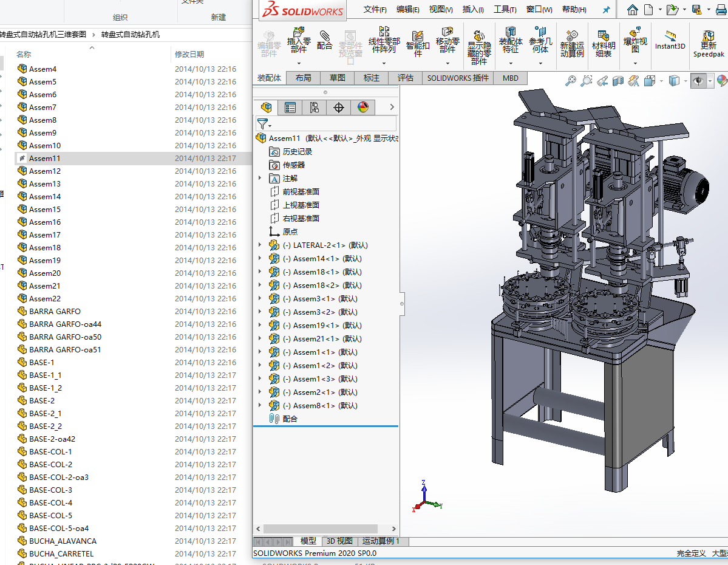This screenshot has height=565, width=728.
Task: Select the Mate (配合) paperclip tool
Action: tap(325, 36)
